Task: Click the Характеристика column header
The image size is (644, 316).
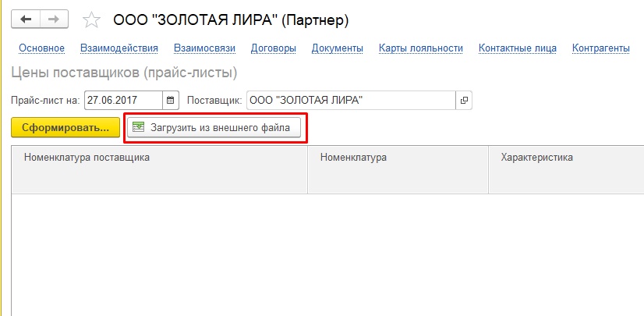Action: coord(566,169)
